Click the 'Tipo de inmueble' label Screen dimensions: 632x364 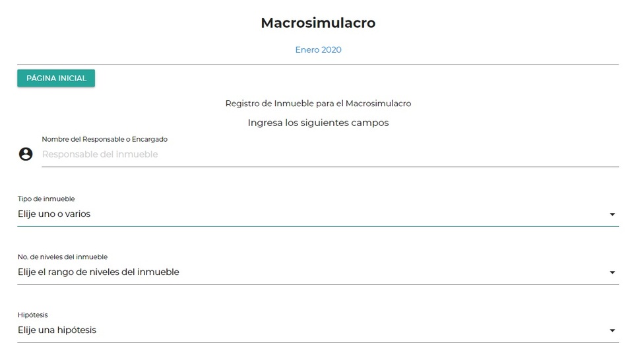click(46, 198)
